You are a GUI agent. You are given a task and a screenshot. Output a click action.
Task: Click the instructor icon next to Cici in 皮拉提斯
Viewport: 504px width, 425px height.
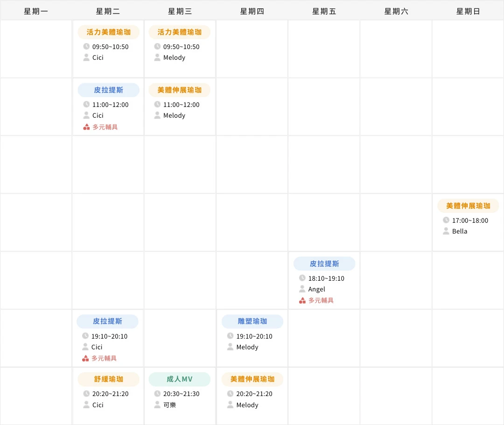(x=85, y=115)
